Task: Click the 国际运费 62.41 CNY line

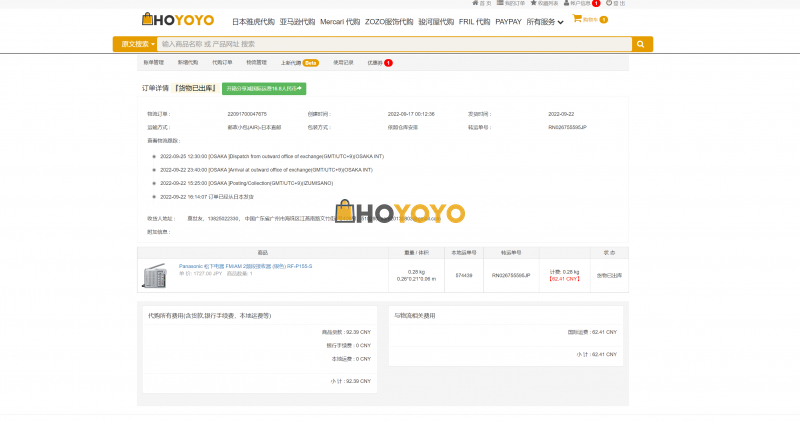Action: pos(592,332)
